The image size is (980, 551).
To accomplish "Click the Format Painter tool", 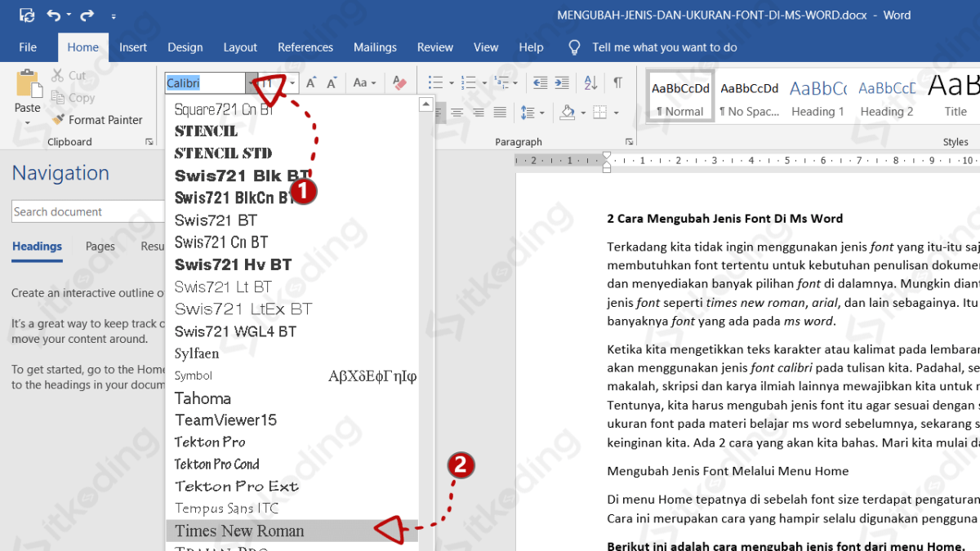I will pyautogui.click(x=96, y=120).
